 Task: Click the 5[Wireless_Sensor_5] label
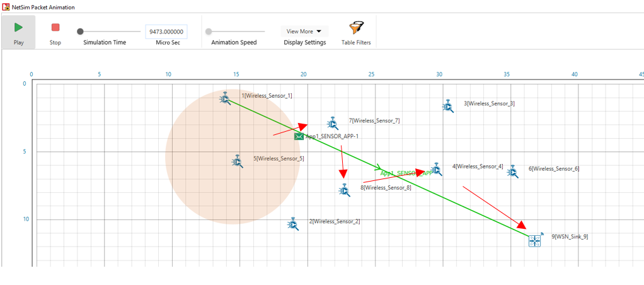click(279, 158)
